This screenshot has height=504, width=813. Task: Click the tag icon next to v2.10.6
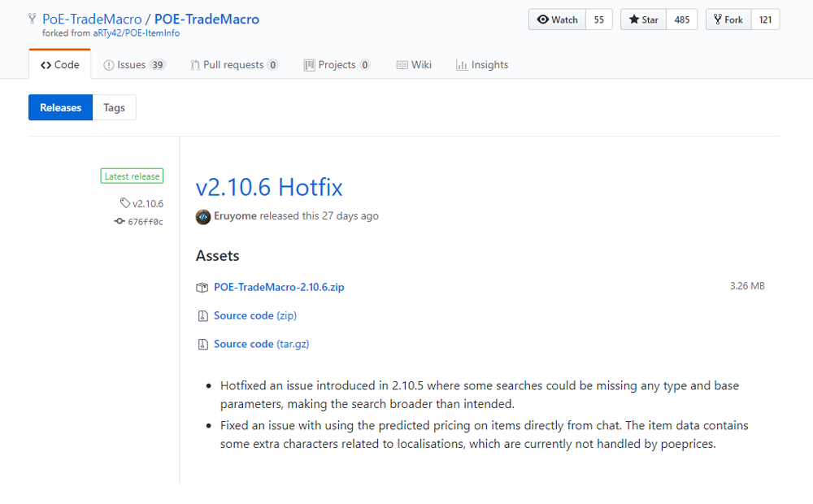[x=125, y=203]
